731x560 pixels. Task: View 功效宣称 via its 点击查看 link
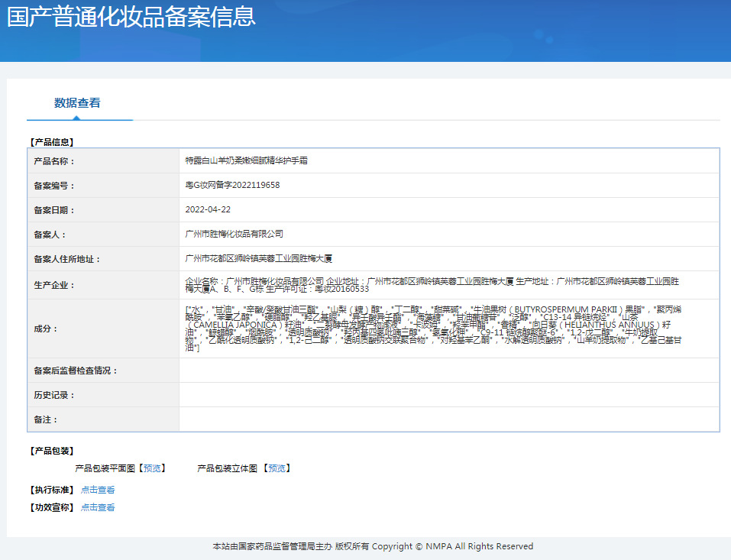pos(98,507)
